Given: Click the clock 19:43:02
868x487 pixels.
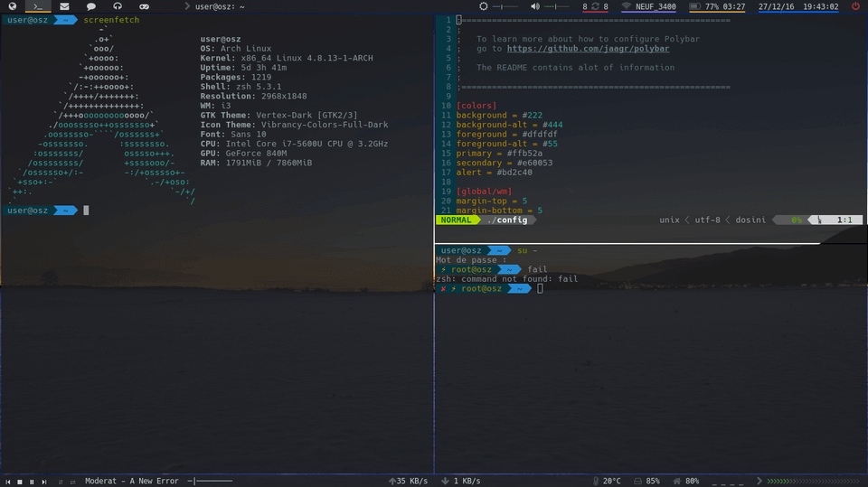Looking at the screenshot, I should 819,6.
